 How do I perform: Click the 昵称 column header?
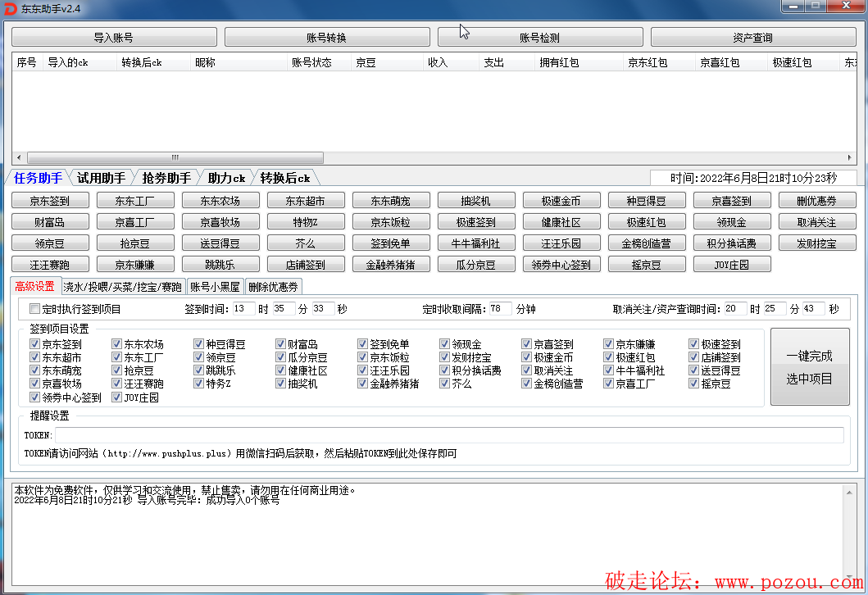click(239, 62)
